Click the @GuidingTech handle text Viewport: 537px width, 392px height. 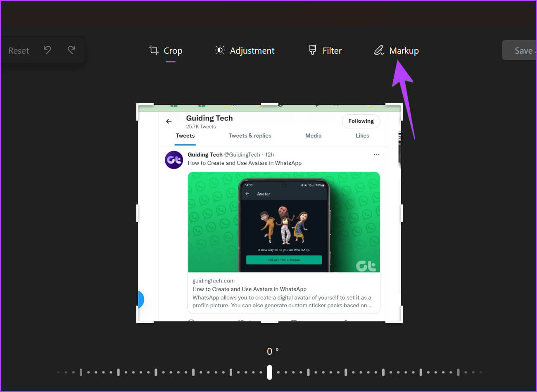pos(242,154)
